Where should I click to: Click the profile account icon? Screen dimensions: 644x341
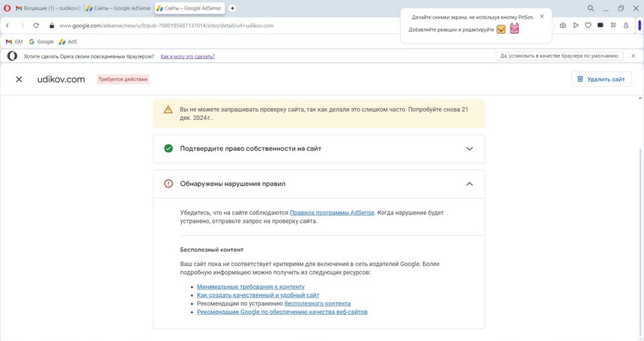[x=626, y=25]
